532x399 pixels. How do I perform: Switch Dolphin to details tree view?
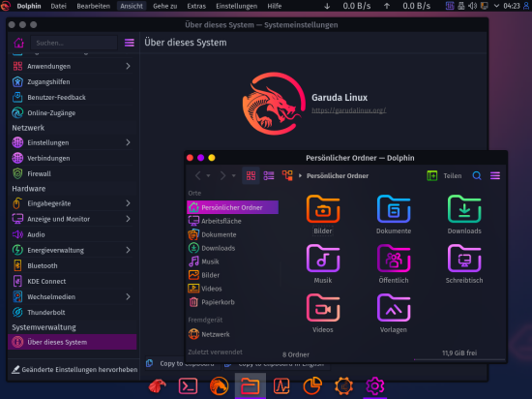tap(287, 175)
